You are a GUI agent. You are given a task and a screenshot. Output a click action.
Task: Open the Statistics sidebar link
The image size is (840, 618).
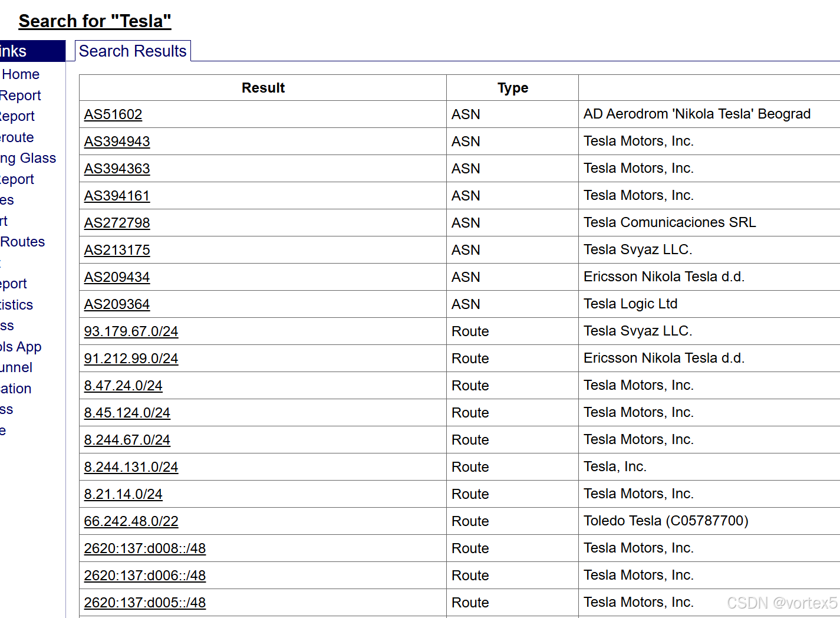[17, 305]
